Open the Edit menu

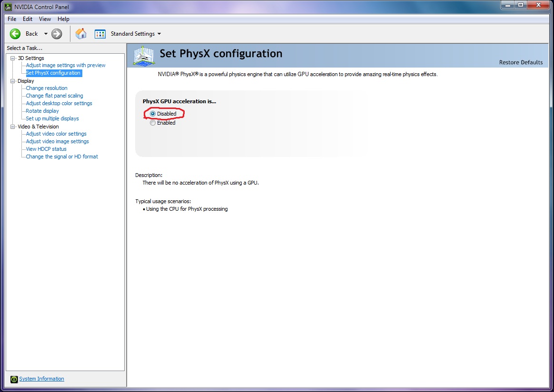28,19
